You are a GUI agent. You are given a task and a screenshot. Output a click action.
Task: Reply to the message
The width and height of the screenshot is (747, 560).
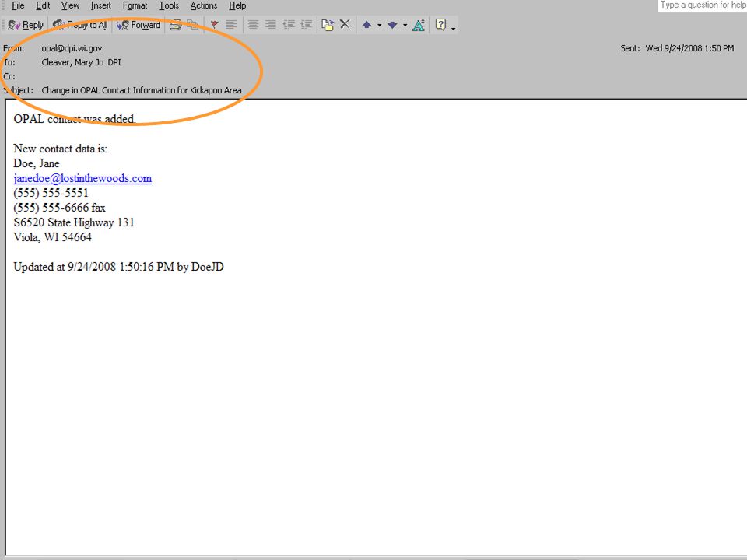(26, 25)
